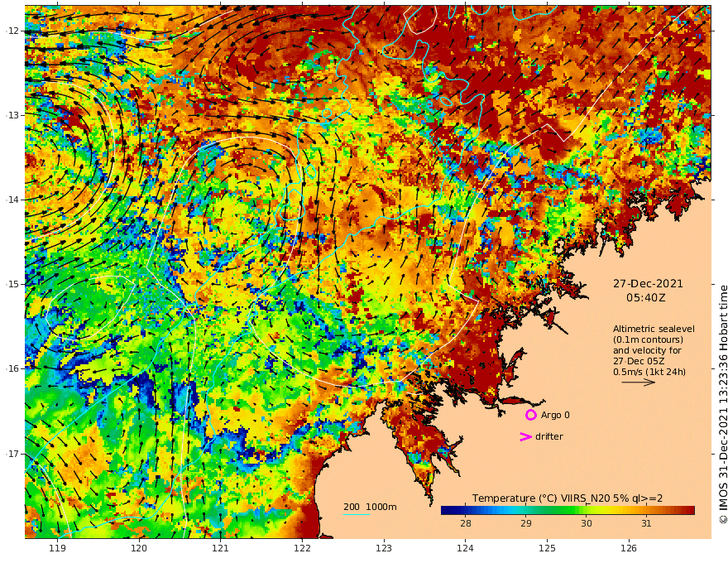Viewport: 728px width, 563px height.
Task: Click latitude axis label '-12'
Action: [x=12, y=31]
